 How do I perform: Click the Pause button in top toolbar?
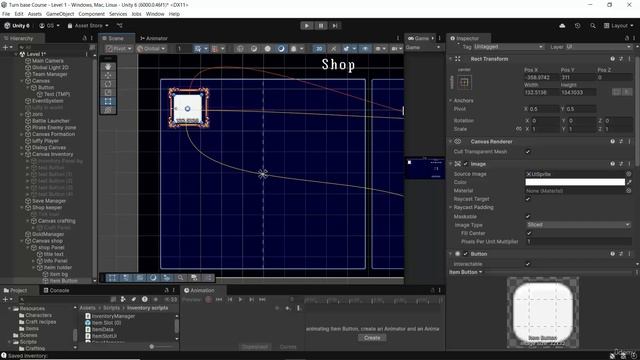321,26
